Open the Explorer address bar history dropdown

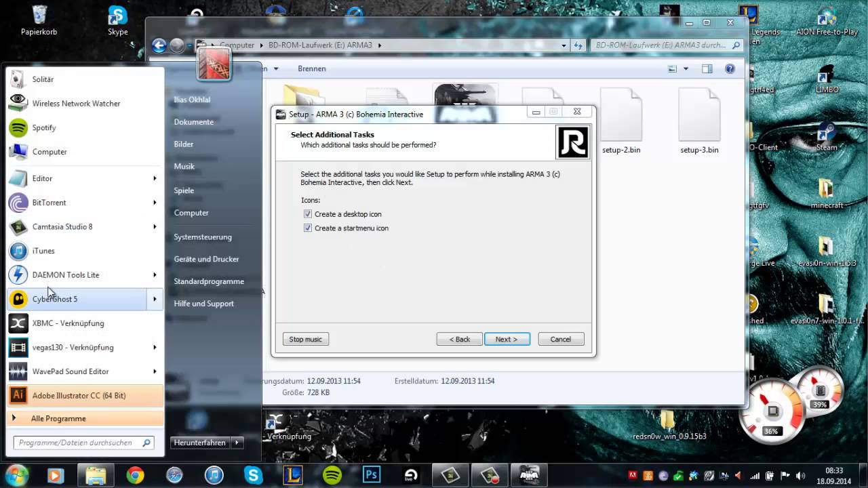(x=564, y=45)
